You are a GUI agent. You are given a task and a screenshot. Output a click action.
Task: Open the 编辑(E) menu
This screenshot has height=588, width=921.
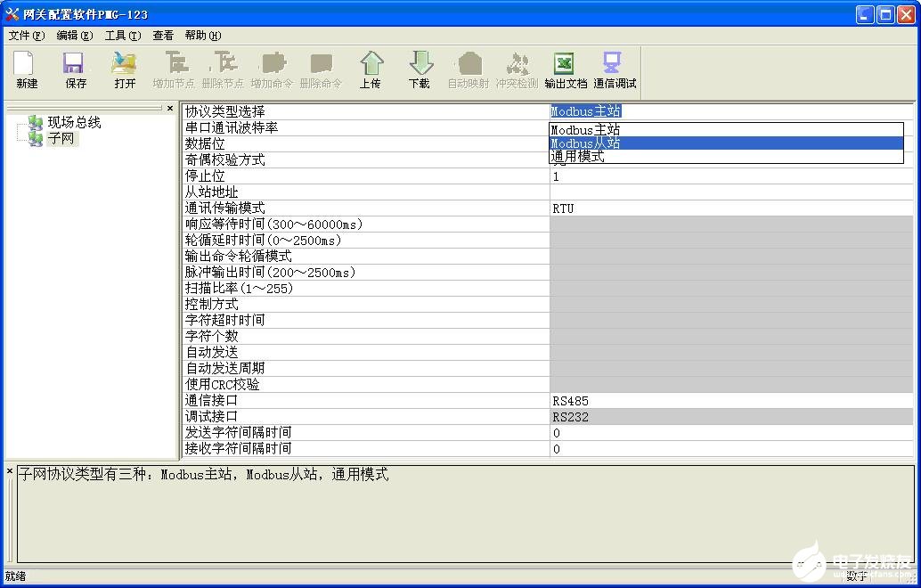point(75,36)
